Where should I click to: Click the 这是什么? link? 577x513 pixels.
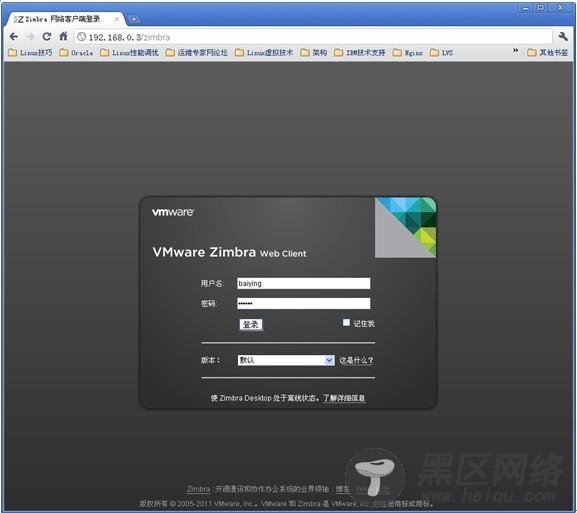[x=356, y=360]
